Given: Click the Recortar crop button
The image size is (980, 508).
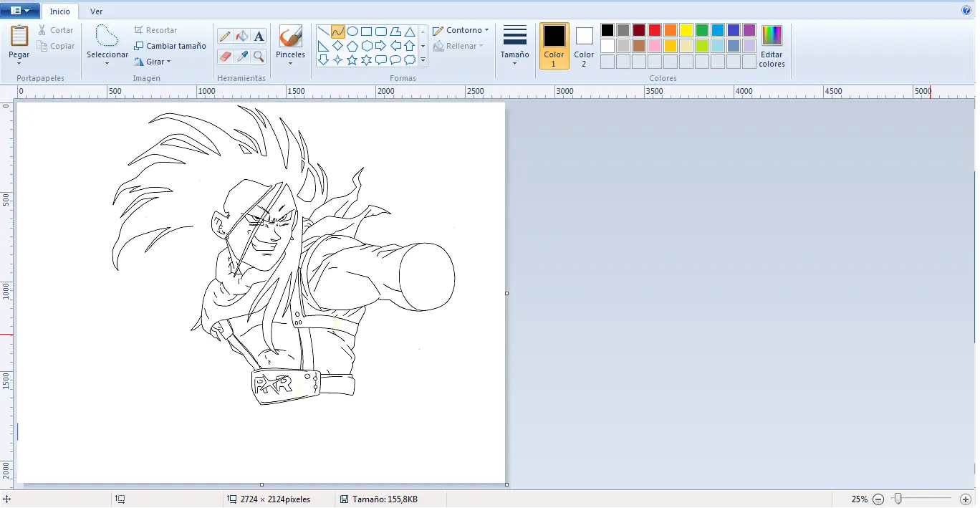Looking at the screenshot, I should coord(155,30).
